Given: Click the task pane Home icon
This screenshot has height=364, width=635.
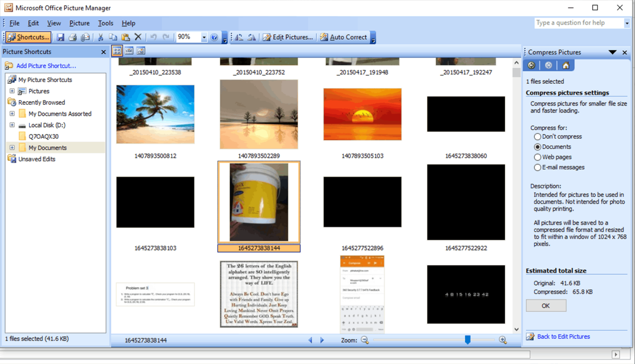Looking at the screenshot, I should pyautogui.click(x=566, y=65).
